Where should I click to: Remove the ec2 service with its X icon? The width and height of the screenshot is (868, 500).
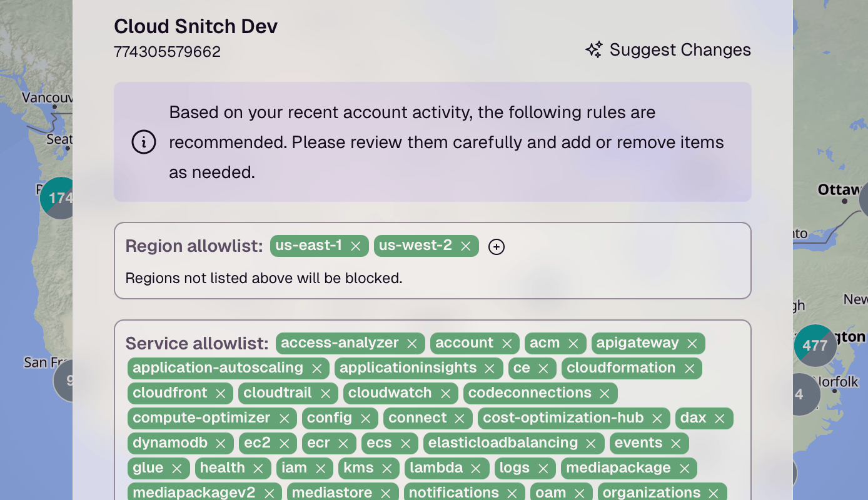click(285, 443)
